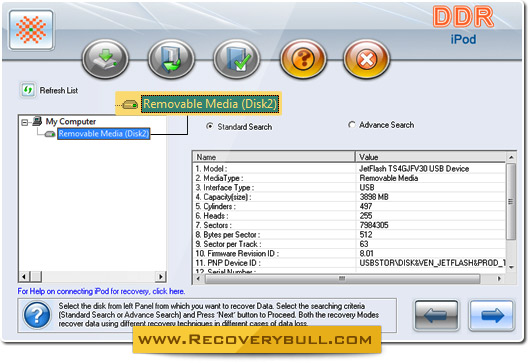
Task: Select the '6. Heads :' row
Action: (x=350, y=216)
